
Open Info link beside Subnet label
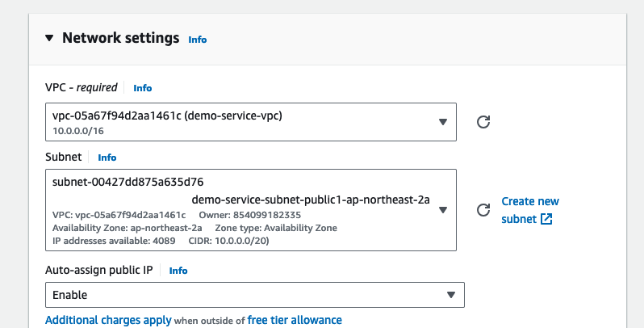[x=107, y=158]
